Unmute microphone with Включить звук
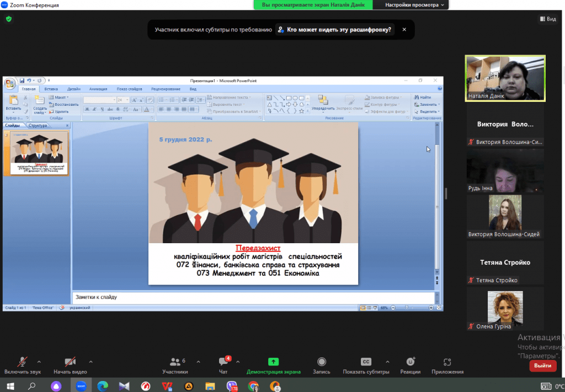Screen dimensions: 565x392 pyautogui.click(x=22, y=365)
